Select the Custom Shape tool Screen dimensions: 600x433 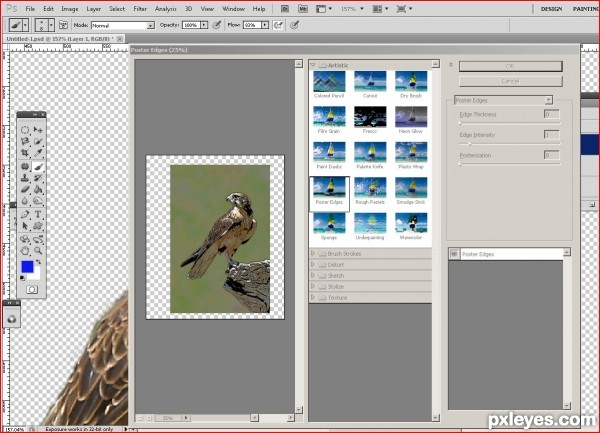tap(38, 226)
